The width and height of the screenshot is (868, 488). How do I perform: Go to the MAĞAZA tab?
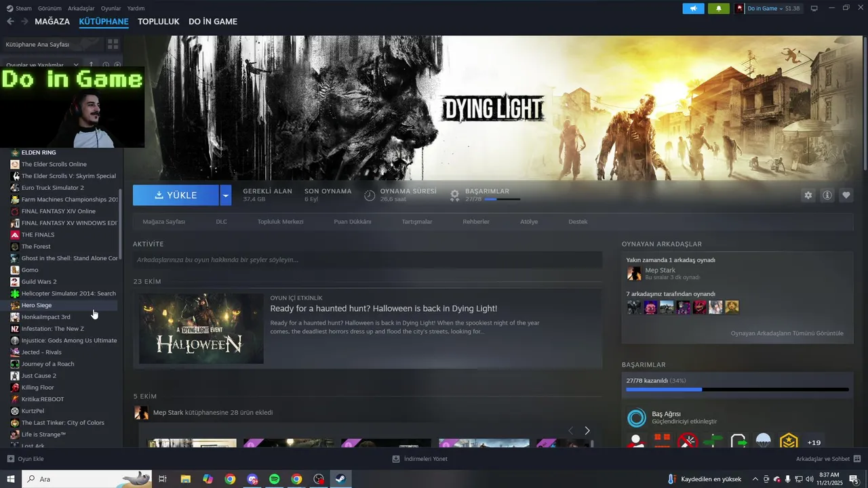click(x=52, y=22)
